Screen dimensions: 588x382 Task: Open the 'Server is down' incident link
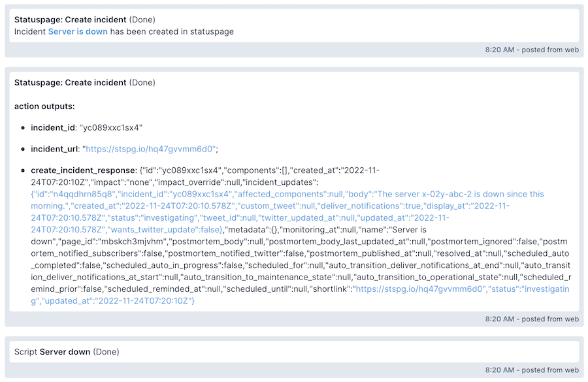pos(78,31)
